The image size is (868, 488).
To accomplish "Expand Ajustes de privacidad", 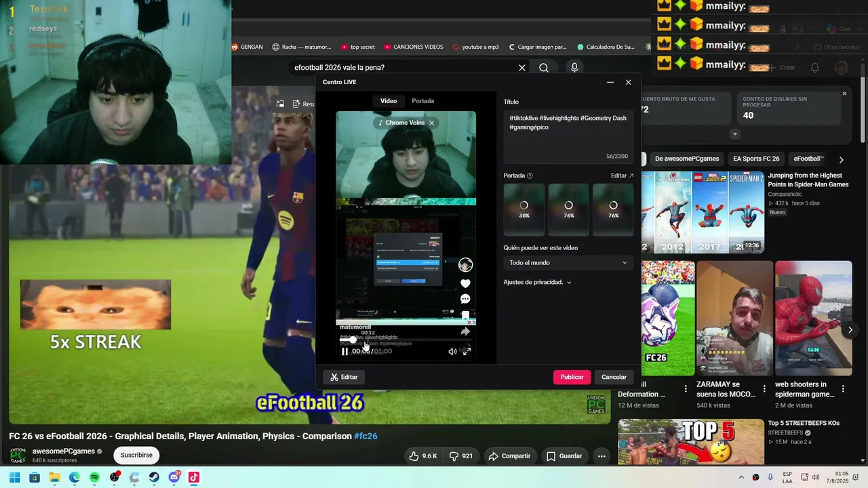I will coord(537,282).
